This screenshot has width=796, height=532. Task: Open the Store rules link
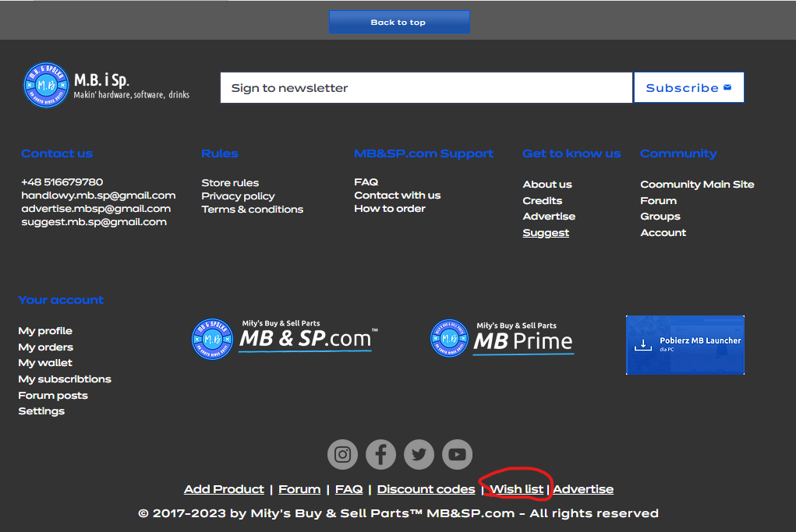coord(230,182)
